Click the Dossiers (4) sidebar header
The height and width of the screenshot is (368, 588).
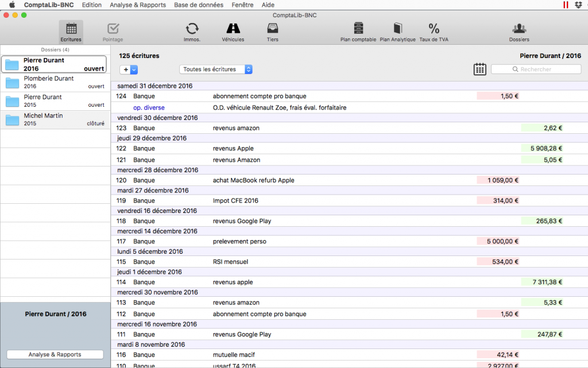click(55, 49)
